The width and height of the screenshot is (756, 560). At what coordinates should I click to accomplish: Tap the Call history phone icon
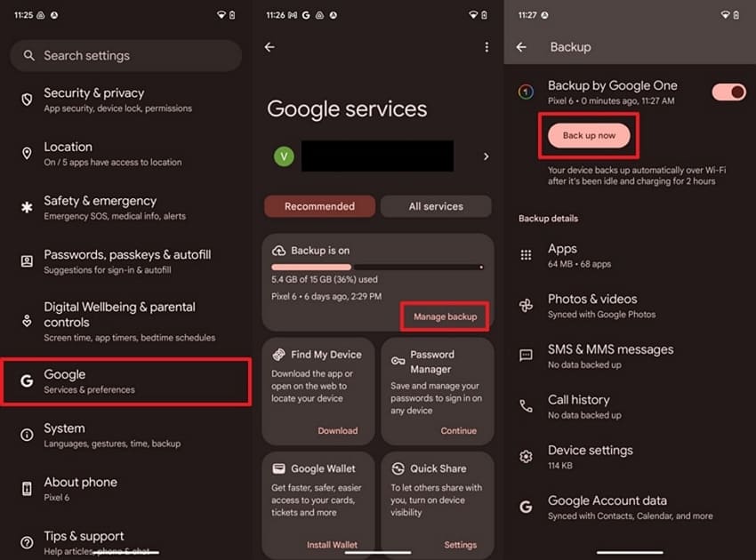pyautogui.click(x=526, y=406)
